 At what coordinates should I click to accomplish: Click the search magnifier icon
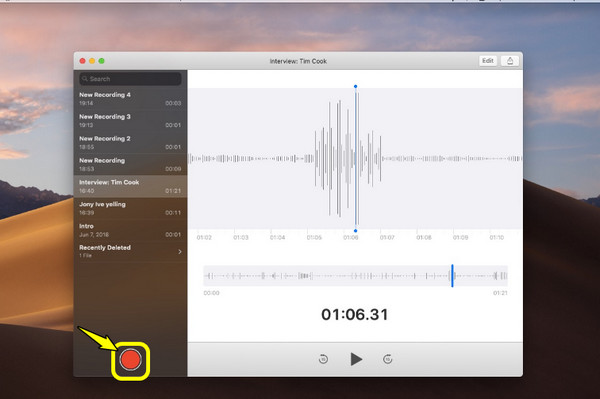tap(85, 79)
